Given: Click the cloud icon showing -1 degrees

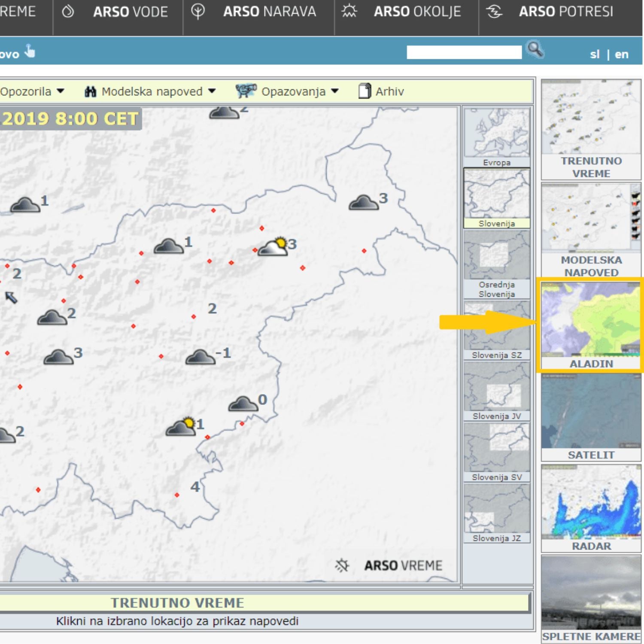Looking at the screenshot, I should 200,357.
